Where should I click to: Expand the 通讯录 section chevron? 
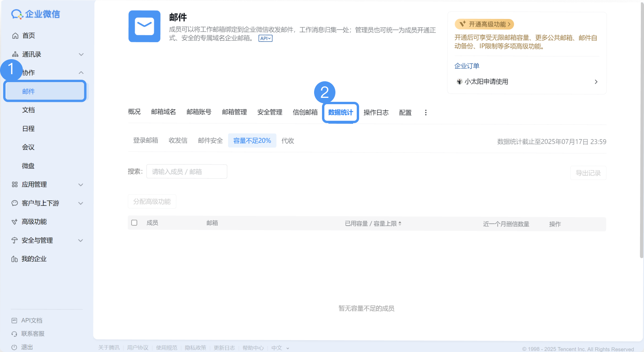[81, 54]
